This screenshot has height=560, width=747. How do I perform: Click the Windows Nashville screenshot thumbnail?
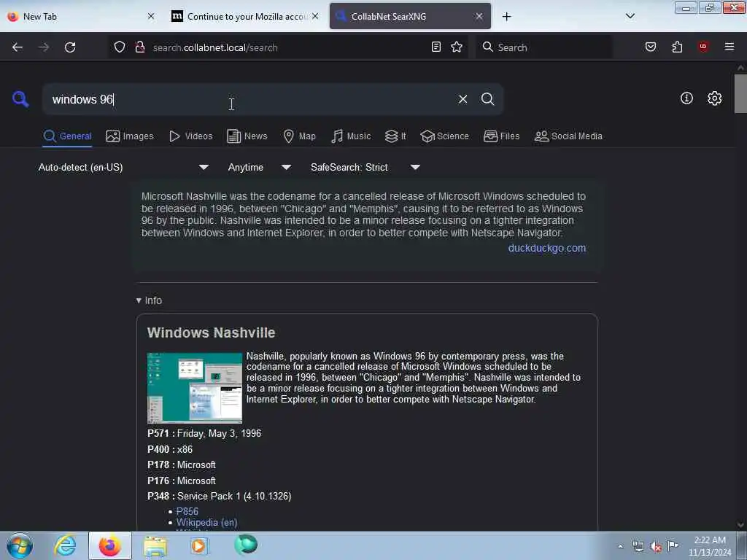tap(194, 388)
